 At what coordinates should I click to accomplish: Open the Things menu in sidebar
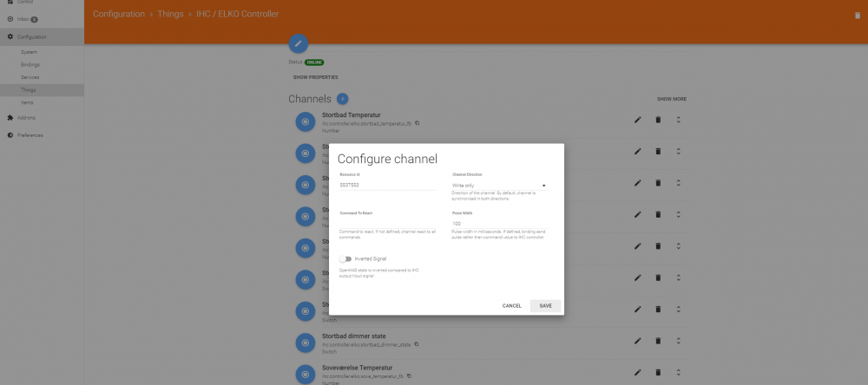coord(30,90)
